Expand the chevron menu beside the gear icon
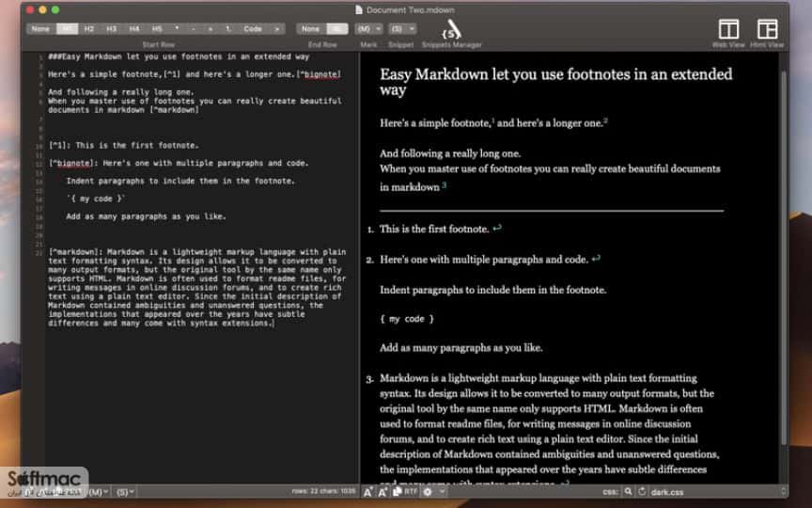Viewport: 812px width, 508px height. click(x=442, y=491)
